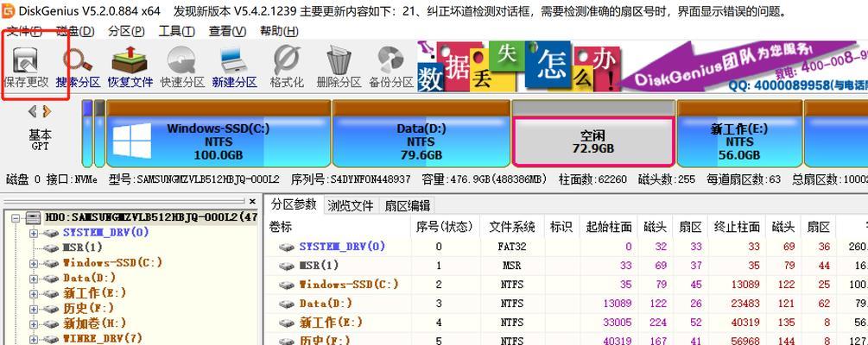
Task: Select HD0:SAMSUNGMZVLB512HBJQ disk in tree
Action: [150, 217]
